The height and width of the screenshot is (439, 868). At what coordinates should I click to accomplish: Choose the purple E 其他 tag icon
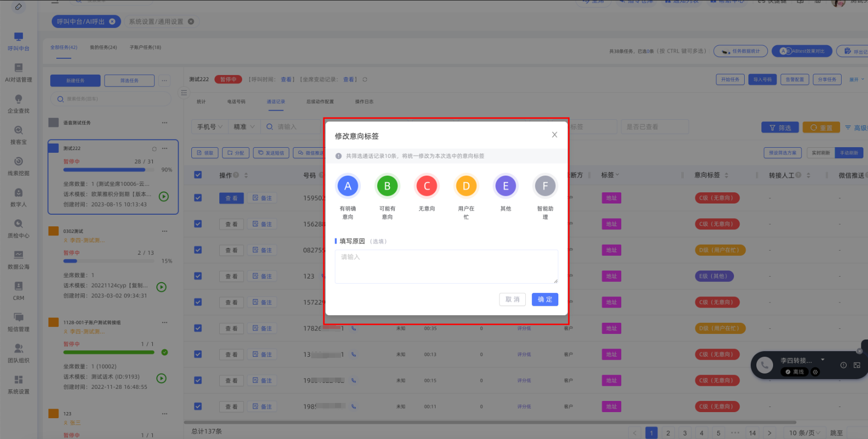click(506, 186)
